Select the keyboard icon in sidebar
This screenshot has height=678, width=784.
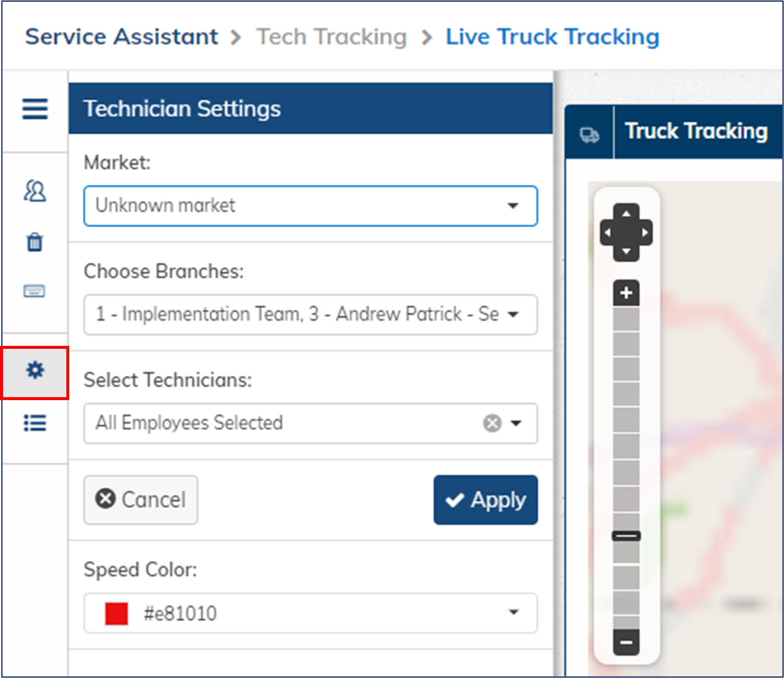coord(35,291)
